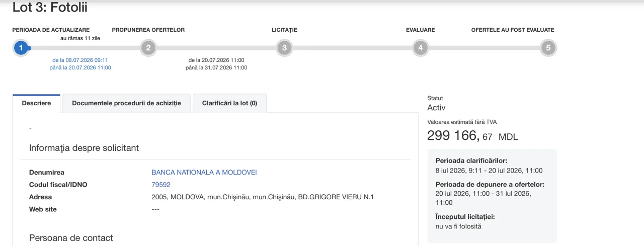Click step 5 circle Ofertele au fost evaluate
Image resolution: width=644 pixels, height=246 pixels.
(x=548, y=48)
